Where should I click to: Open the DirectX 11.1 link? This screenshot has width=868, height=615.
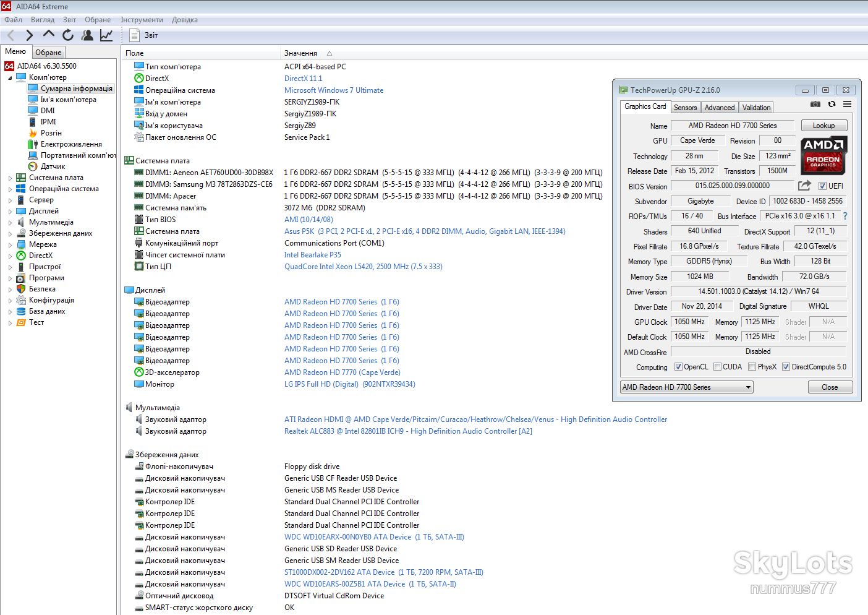click(304, 79)
